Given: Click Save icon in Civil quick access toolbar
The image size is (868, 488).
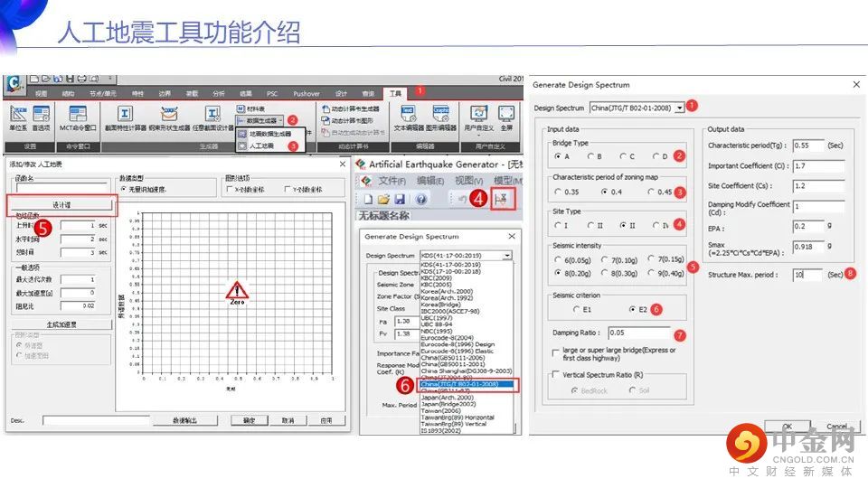Looking at the screenshot, I should (x=71, y=79).
